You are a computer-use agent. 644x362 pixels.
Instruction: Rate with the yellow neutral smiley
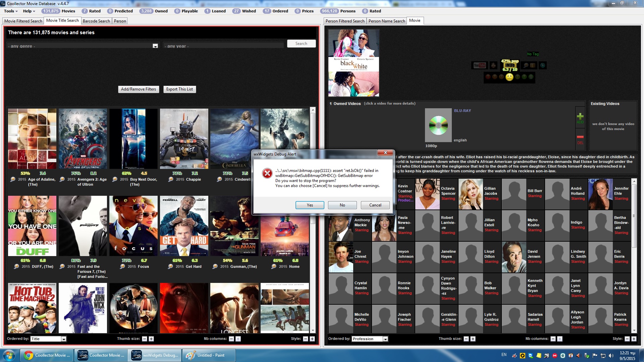coord(509,77)
